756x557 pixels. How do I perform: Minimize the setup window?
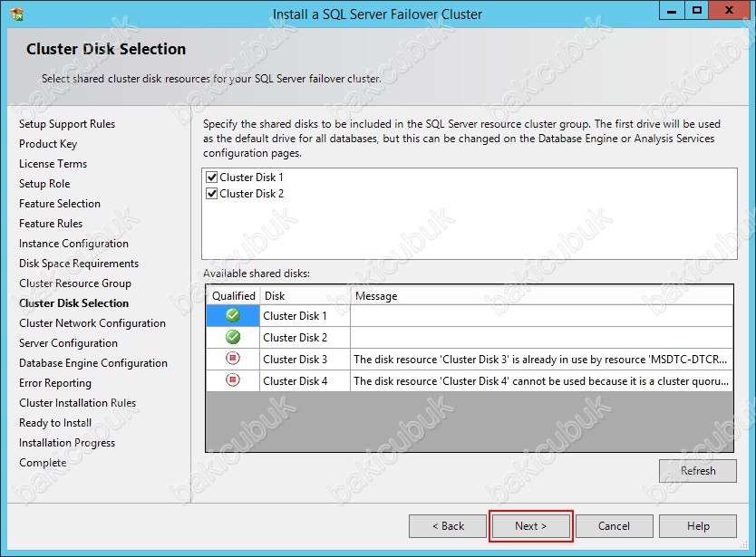click(x=672, y=10)
